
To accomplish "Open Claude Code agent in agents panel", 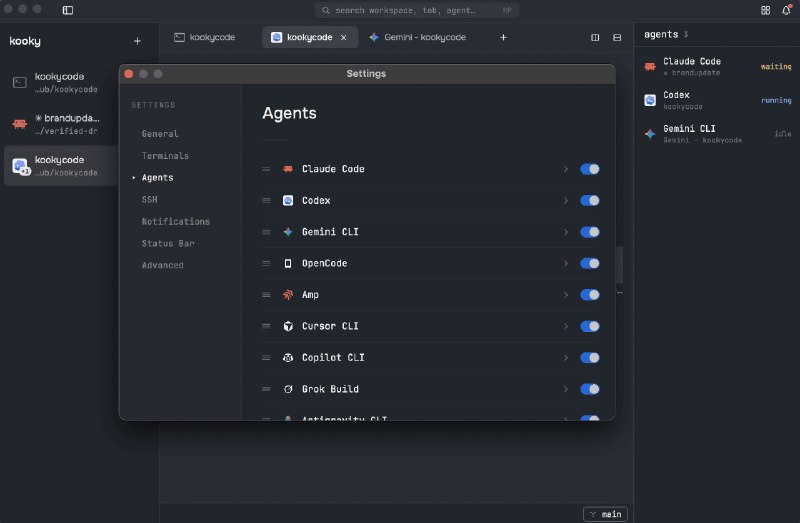I will tap(717, 66).
